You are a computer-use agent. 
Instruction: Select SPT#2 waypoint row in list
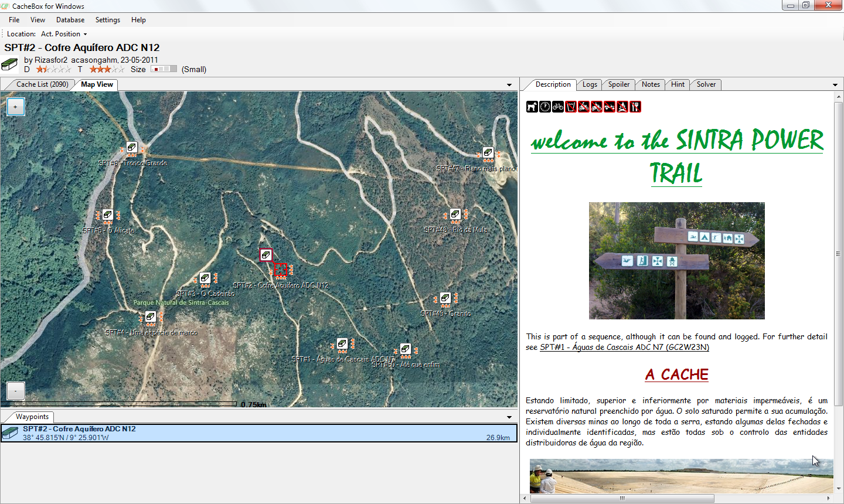(258, 433)
